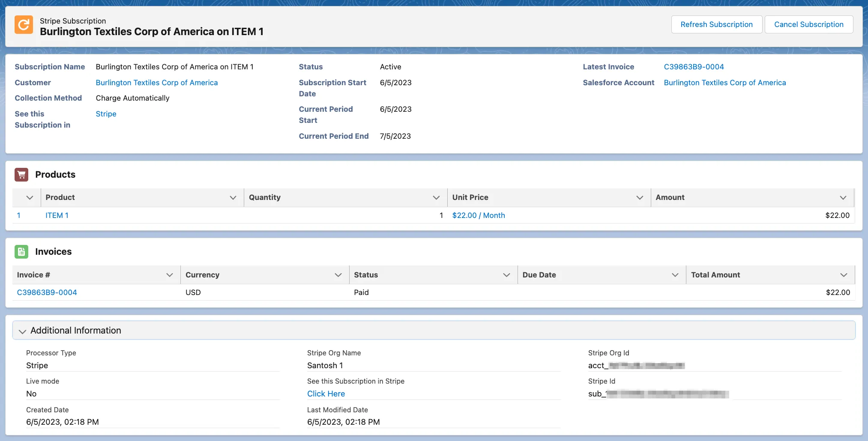Screen dimensions: 868x441
Task: Open the Total Amount column dropdown chevron
Action: 844,275
